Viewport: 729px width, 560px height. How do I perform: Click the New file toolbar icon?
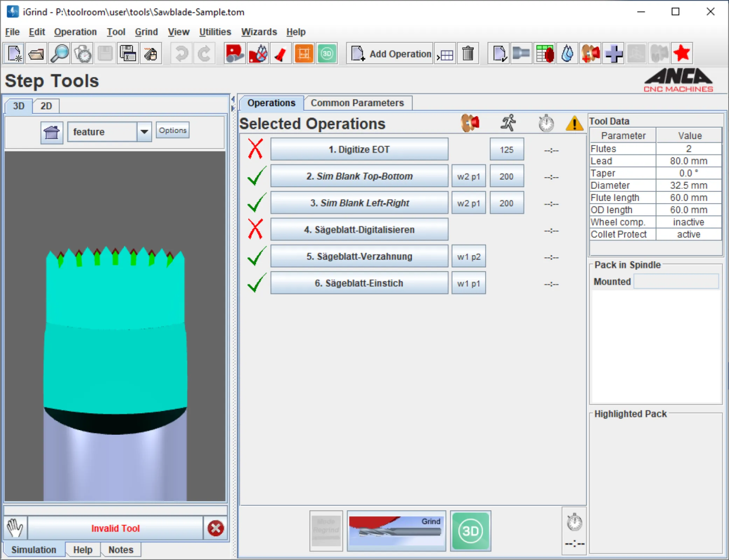(14, 54)
